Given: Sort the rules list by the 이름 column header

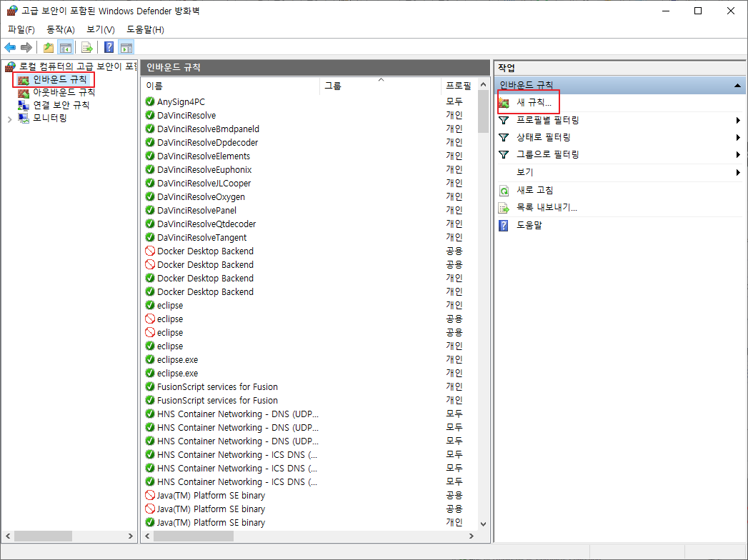Looking at the screenshot, I should tap(231, 86).
